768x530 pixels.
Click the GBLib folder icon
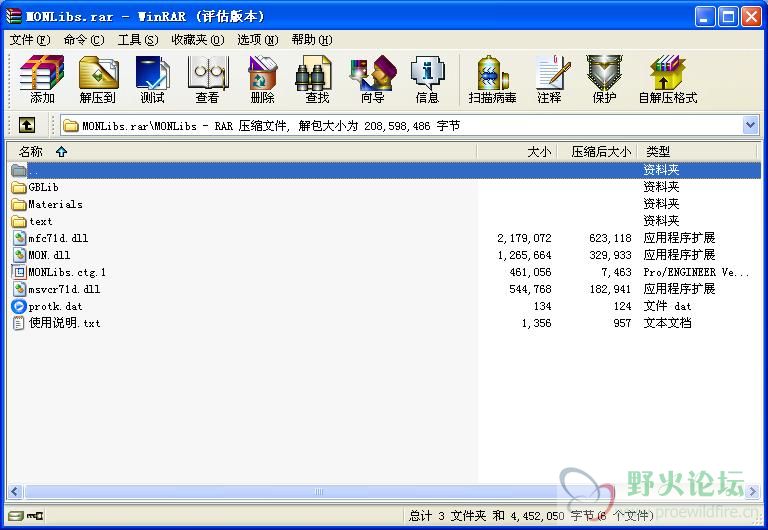[x=19, y=188]
